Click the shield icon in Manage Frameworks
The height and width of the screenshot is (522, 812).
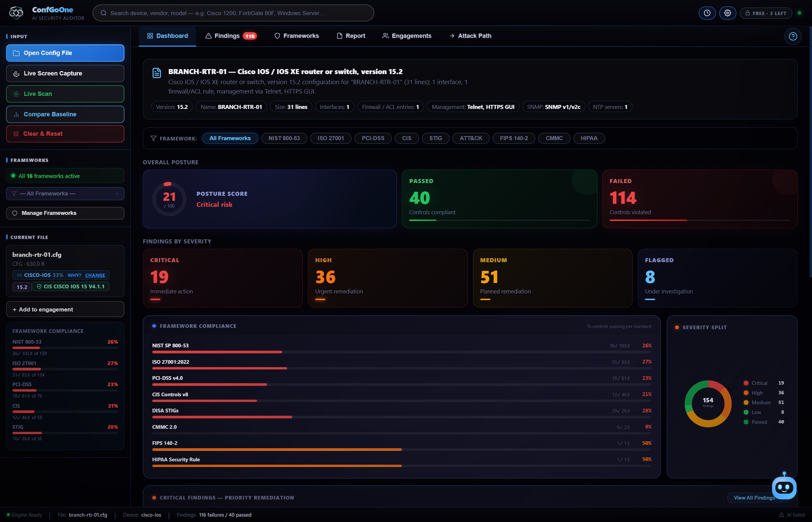click(14, 213)
